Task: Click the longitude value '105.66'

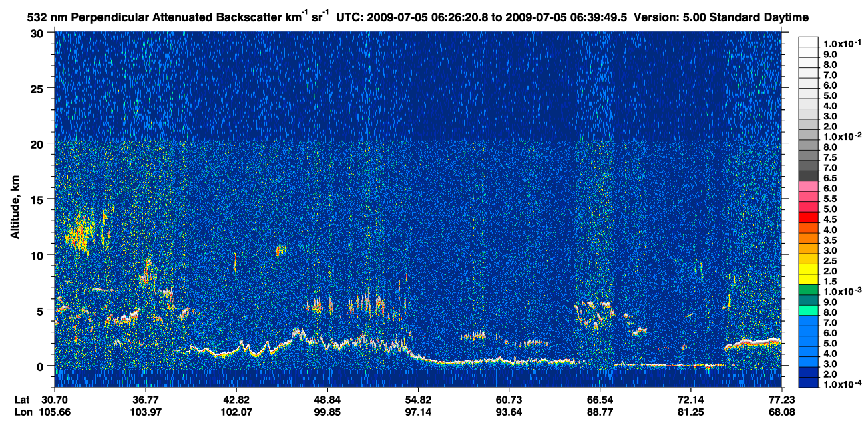Action: [x=55, y=412]
